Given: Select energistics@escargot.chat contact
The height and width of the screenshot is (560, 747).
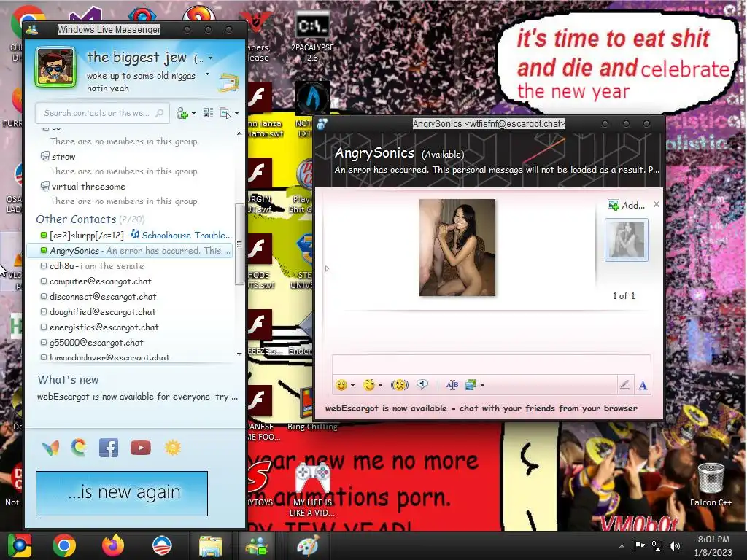Looking at the screenshot, I should (x=130, y=327).
